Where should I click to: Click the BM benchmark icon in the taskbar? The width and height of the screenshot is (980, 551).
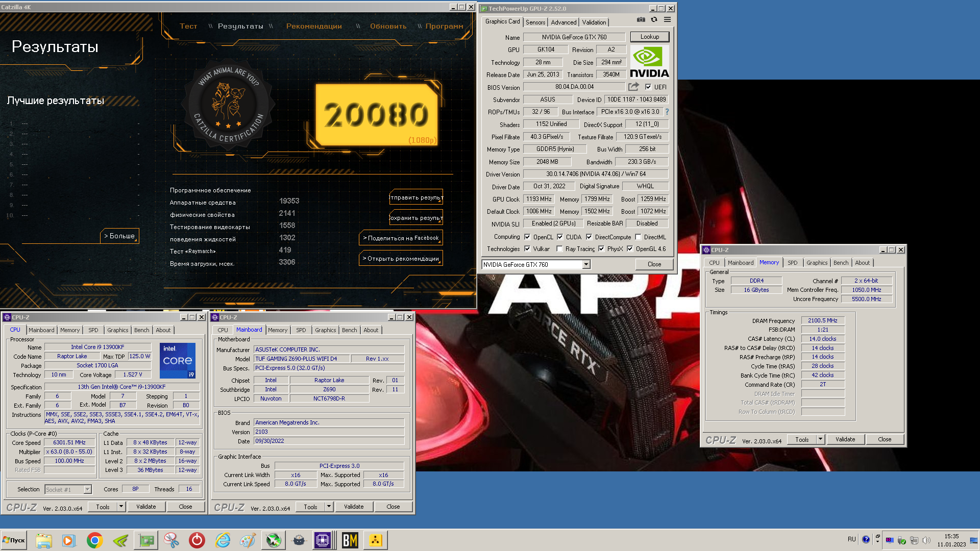(x=350, y=540)
